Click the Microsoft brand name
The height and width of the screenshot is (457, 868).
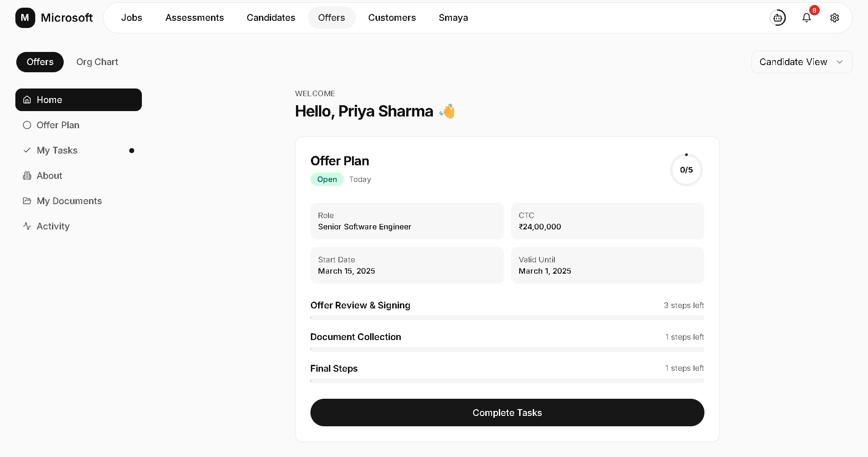pyautogui.click(x=66, y=18)
